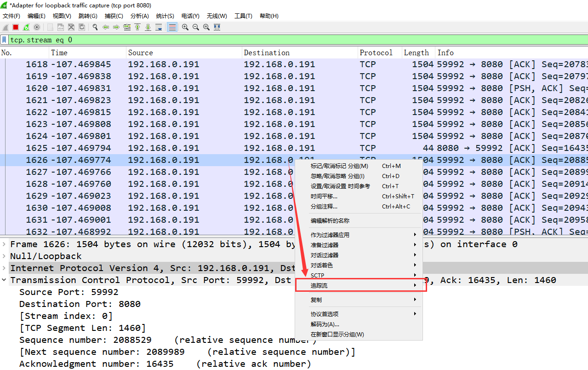Go to next packet using forward arrow
Screen dimensions: 588x370
(x=116, y=27)
